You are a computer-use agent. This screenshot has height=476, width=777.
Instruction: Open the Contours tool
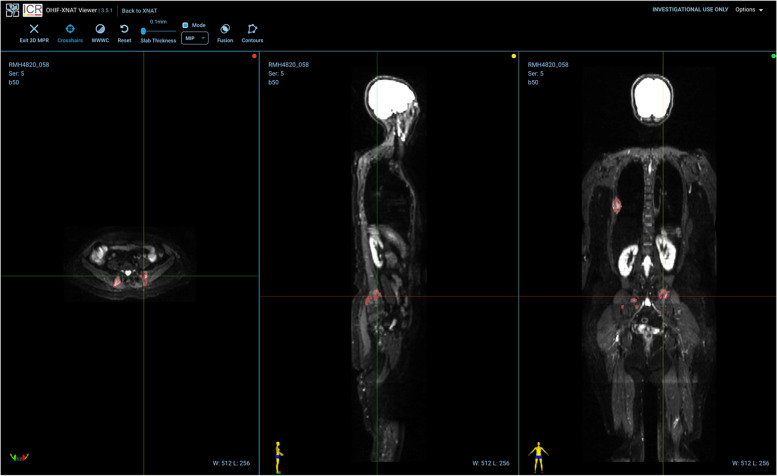[252, 30]
